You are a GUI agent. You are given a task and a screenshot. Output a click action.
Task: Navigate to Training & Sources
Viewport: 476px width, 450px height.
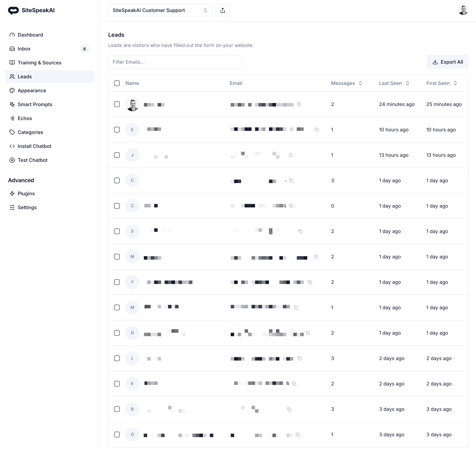[x=39, y=63]
